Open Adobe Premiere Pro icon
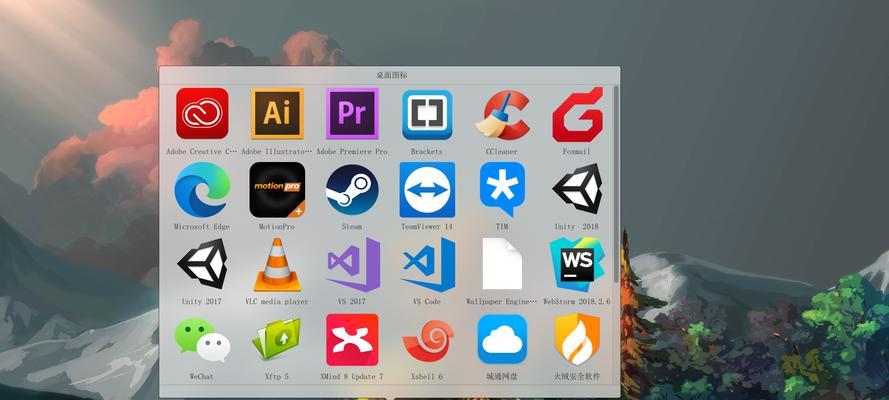Screen dimensions: 889x400 point(352,113)
